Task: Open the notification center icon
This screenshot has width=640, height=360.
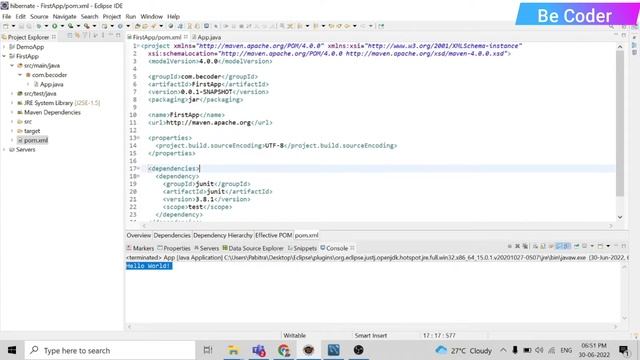Action: point(624,350)
